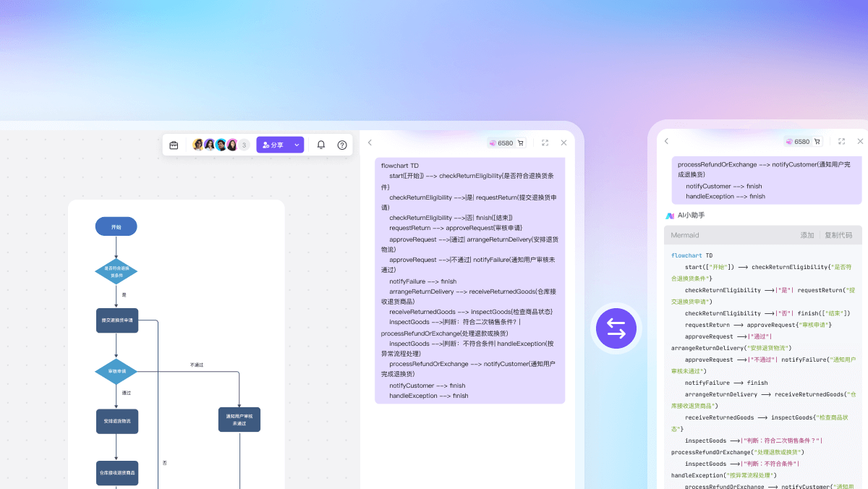This screenshot has width=868, height=489.
Task: Click the 否 edge label in flowchart
Action: [x=164, y=462]
